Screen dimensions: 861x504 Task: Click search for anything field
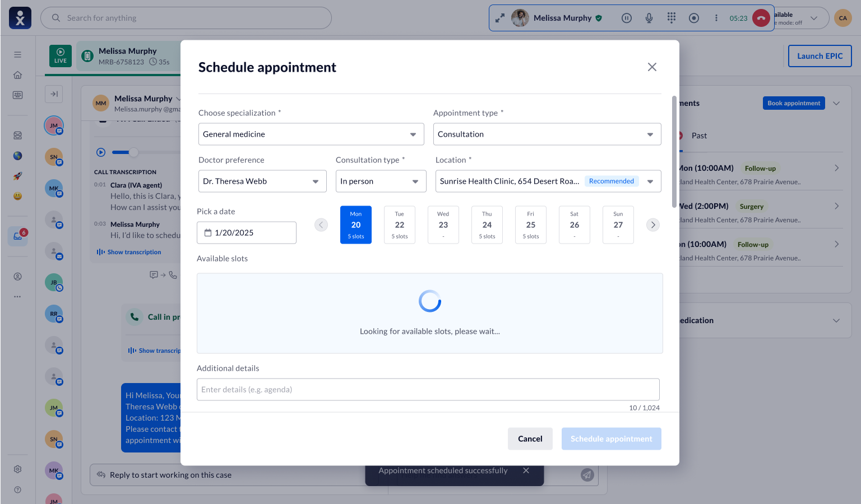click(x=186, y=18)
